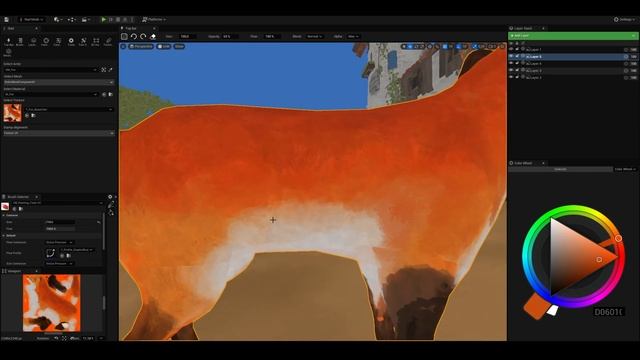The height and width of the screenshot is (360, 640).
Task: Toggle eye visibility of the topmost layer
Action: (x=511, y=49)
